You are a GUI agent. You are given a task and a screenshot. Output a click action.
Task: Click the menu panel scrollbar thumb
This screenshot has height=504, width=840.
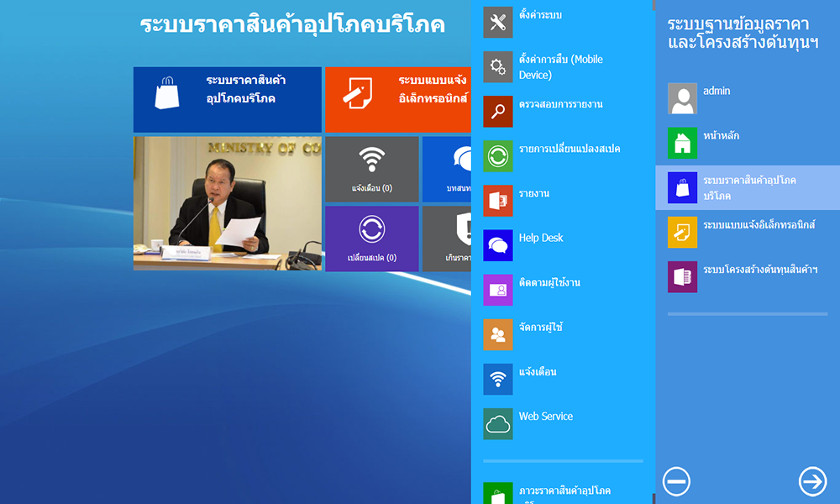[654, 5]
